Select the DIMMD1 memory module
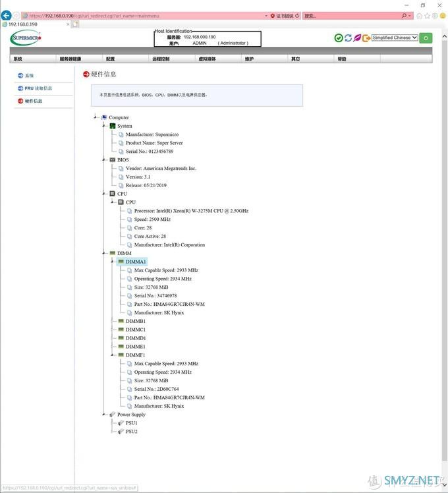This screenshot has height=493, width=448. [x=136, y=338]
